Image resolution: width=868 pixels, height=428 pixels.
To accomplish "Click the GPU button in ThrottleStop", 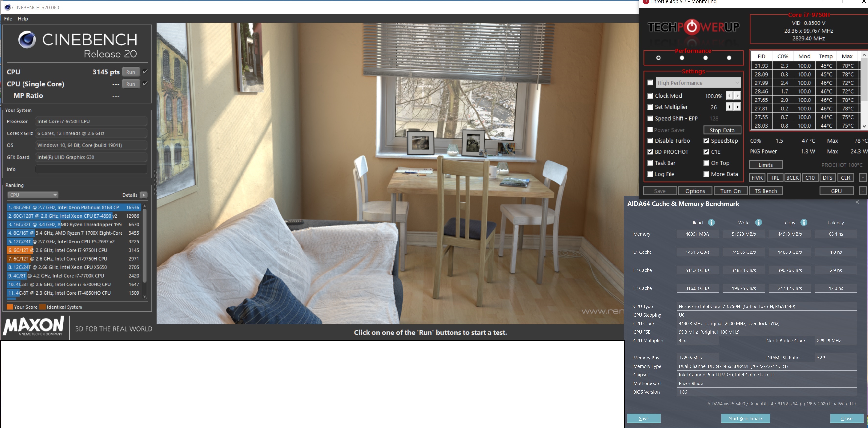I will tap(836, 191).
